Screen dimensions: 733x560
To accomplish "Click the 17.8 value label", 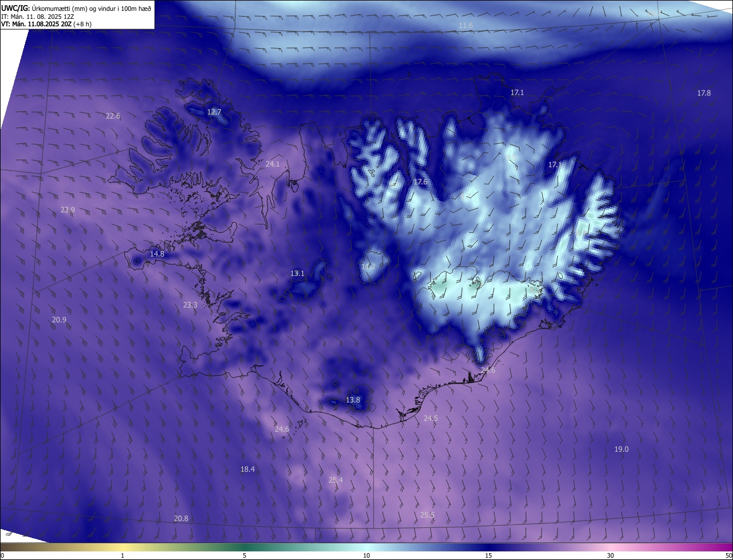I will click(704, 93).
